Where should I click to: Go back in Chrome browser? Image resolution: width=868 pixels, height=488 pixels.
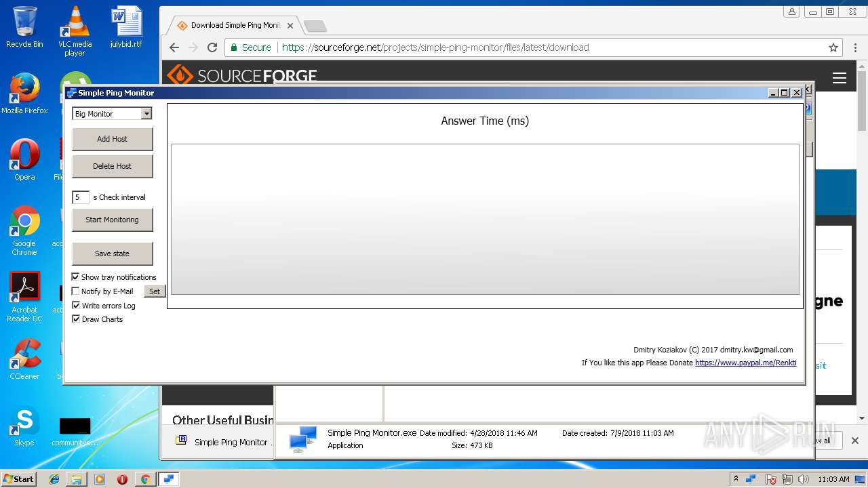coord(174,47)
